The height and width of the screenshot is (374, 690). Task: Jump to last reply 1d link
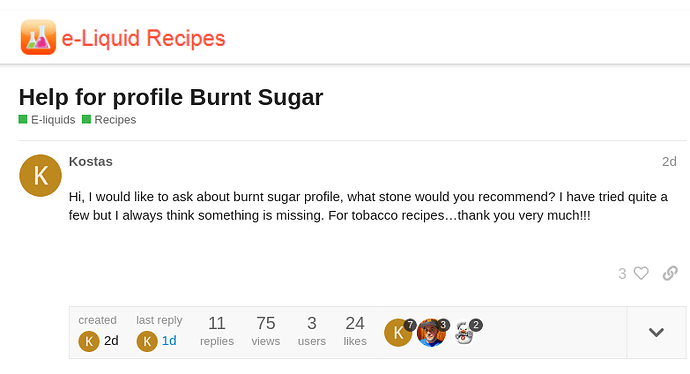(169, 341)
